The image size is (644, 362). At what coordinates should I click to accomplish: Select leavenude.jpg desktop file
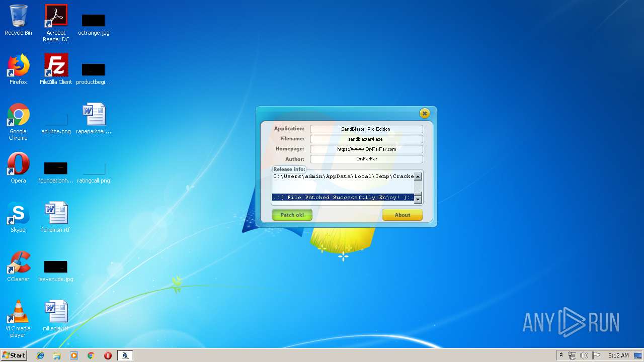tap(56, 270)
